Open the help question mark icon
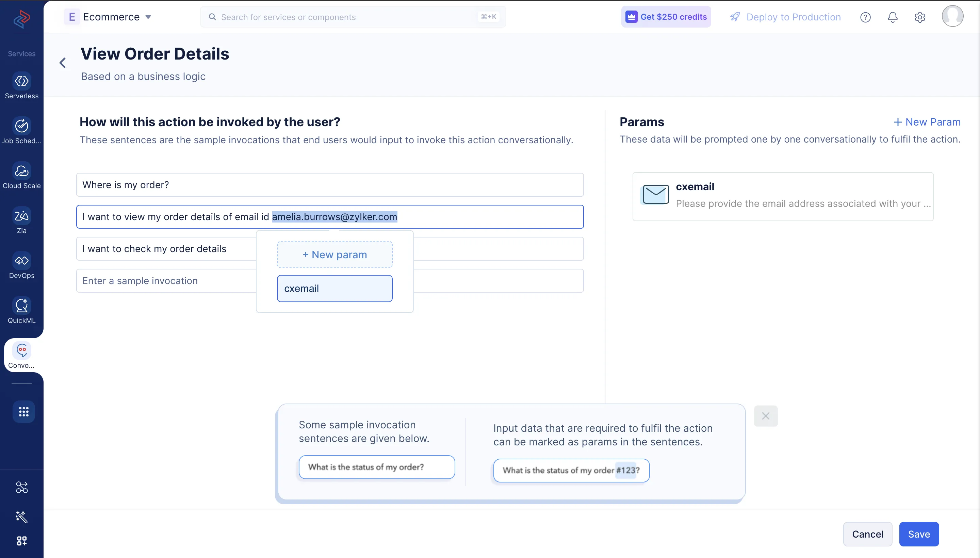This screenshot has width=980, height=558. [865, 17]
